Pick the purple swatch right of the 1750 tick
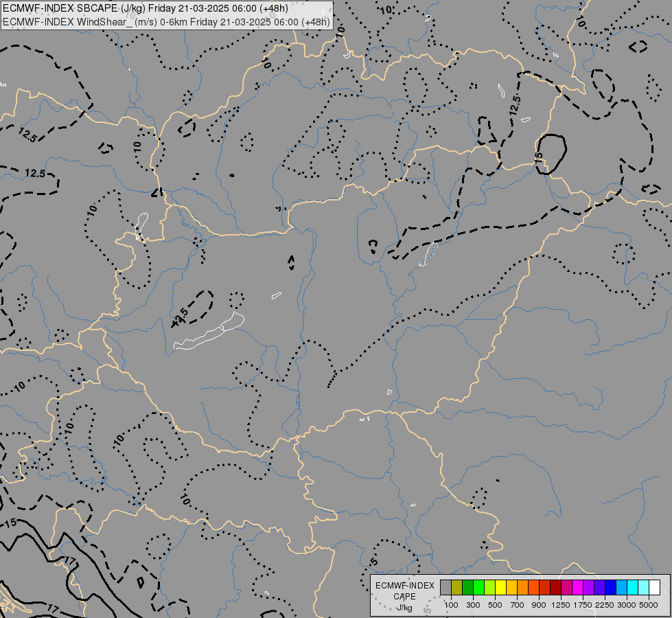672x618 pixels. click(588, 588)
